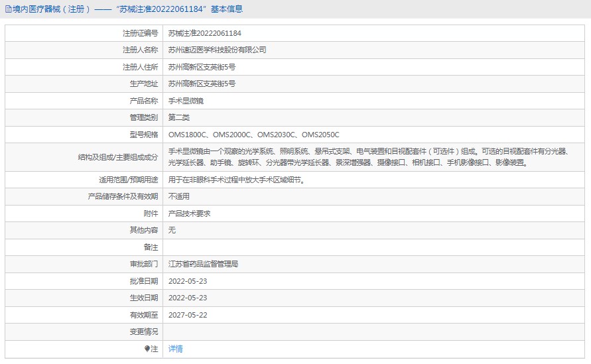This screenshot has width=591, height=364.
Task: Click the model specification list starting with OMS1800C
Action: pyautogui.click(x=253, y=135)
